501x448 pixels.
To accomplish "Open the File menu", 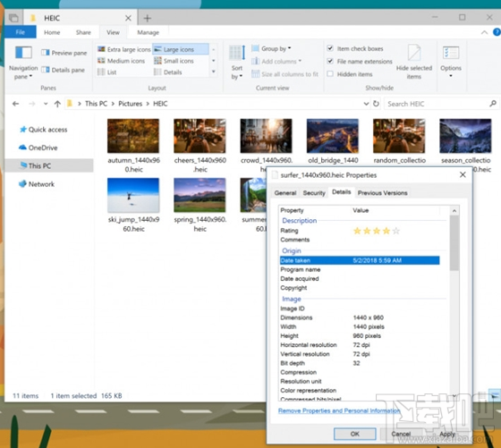I will pos(20,32).
